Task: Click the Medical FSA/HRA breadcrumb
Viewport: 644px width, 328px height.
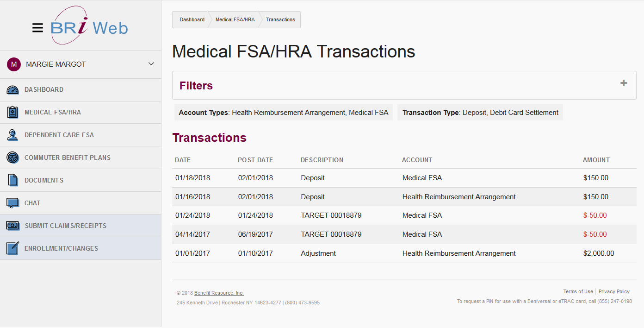Action: coord(235,20)
